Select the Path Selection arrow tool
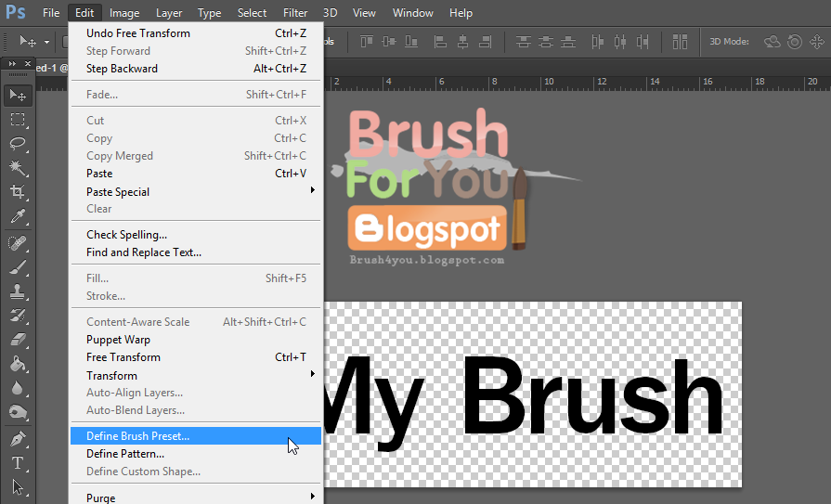This screenshot has width=831, height=504. [x=18, y=487]
